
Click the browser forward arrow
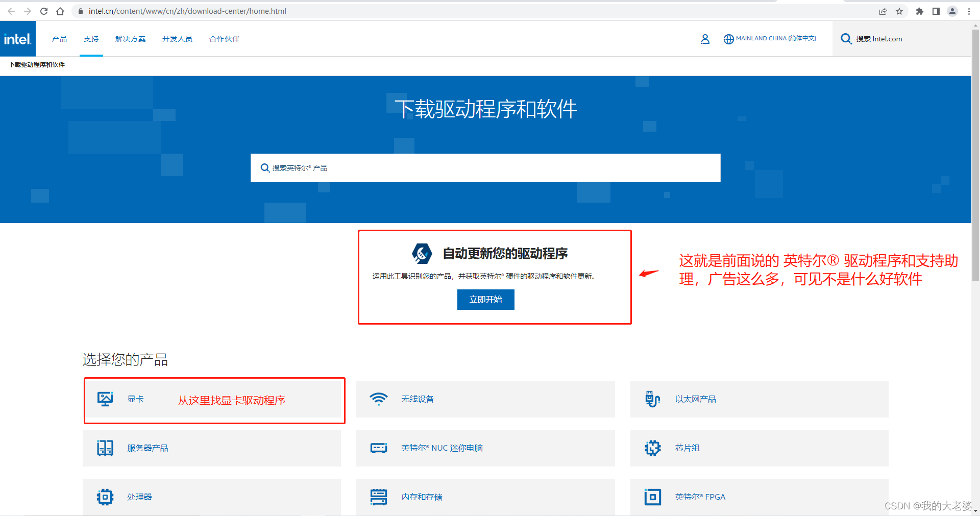coord(28,11)
